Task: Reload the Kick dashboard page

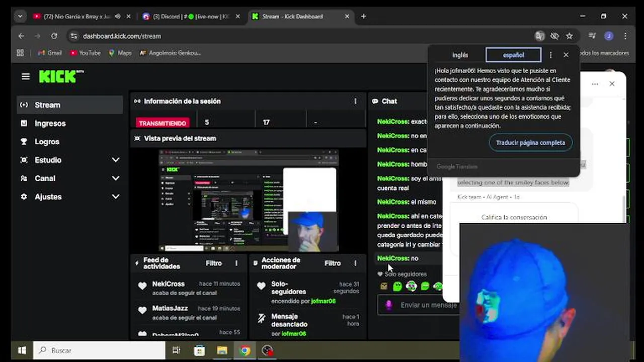Action: coord(54,36)
